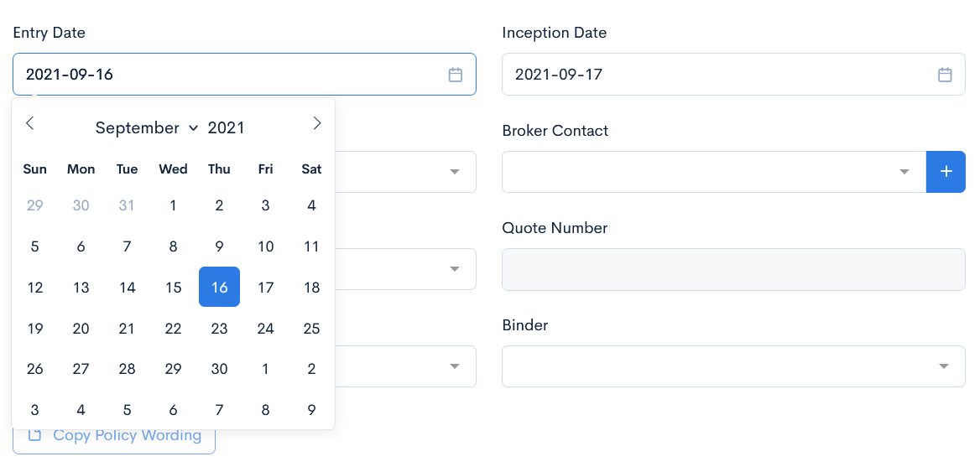Click the Quote Number field
This screenshot has width=980, height=472.
click(733, 269)
